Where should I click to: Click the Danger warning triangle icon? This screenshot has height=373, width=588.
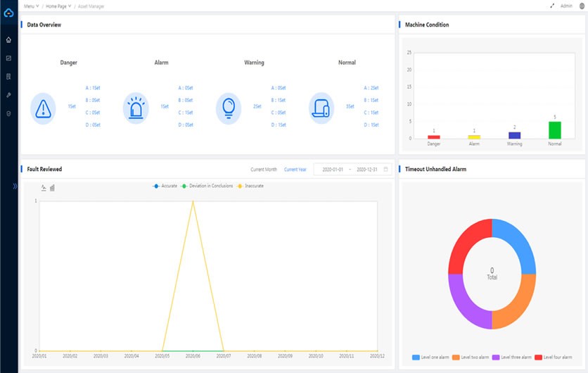coord(43,108)
